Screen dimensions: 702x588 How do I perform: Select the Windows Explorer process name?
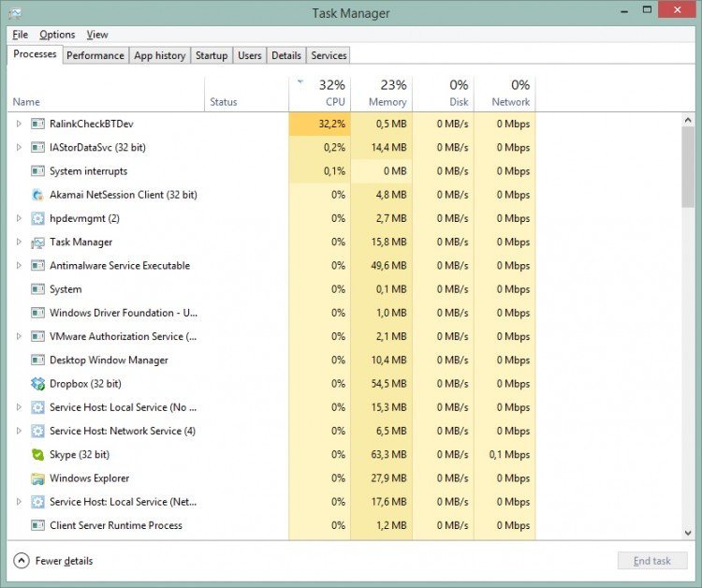[x=89, y=478]
